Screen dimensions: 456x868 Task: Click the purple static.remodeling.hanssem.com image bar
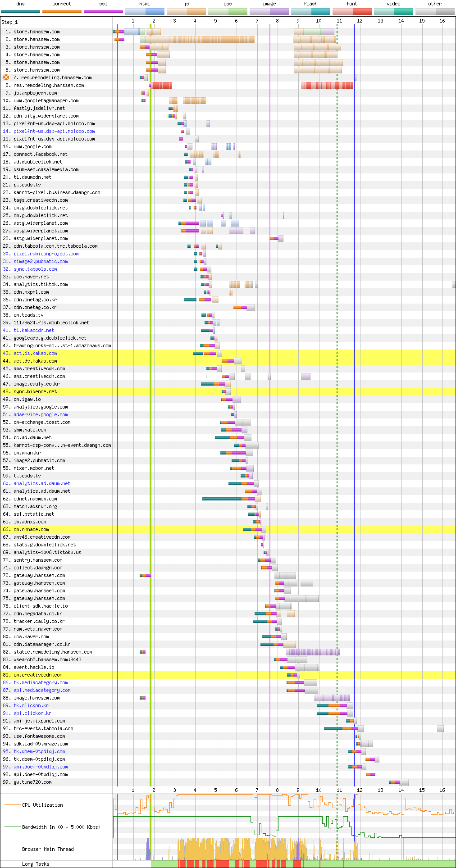click(313, 652)
